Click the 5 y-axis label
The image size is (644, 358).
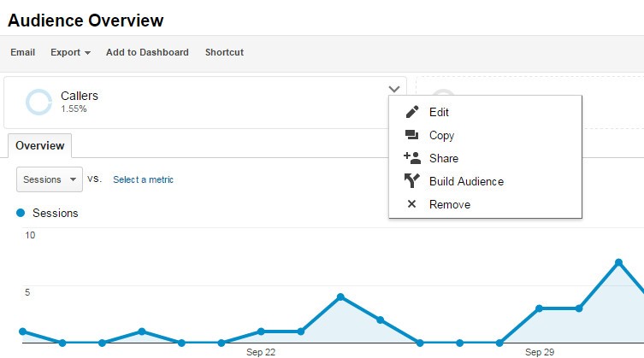pyautogui.click(x=27, y=292)
